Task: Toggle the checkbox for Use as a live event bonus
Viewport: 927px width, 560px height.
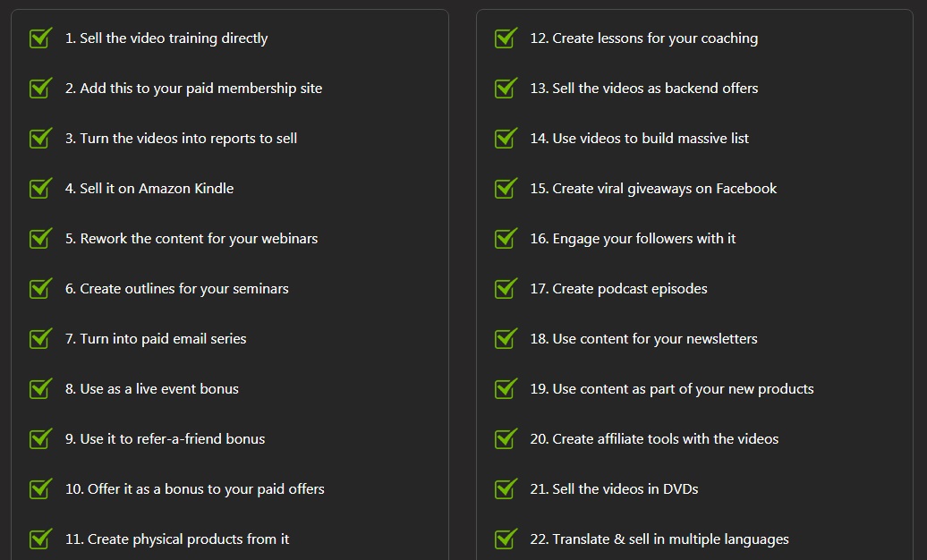Action: pyautogui.click(x=40, y=389)
